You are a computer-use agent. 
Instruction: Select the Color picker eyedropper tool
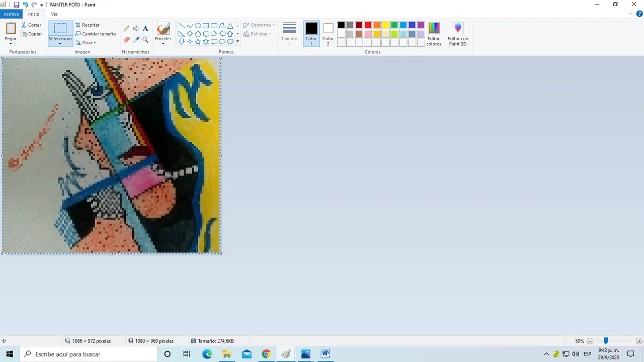click(136, 39)
